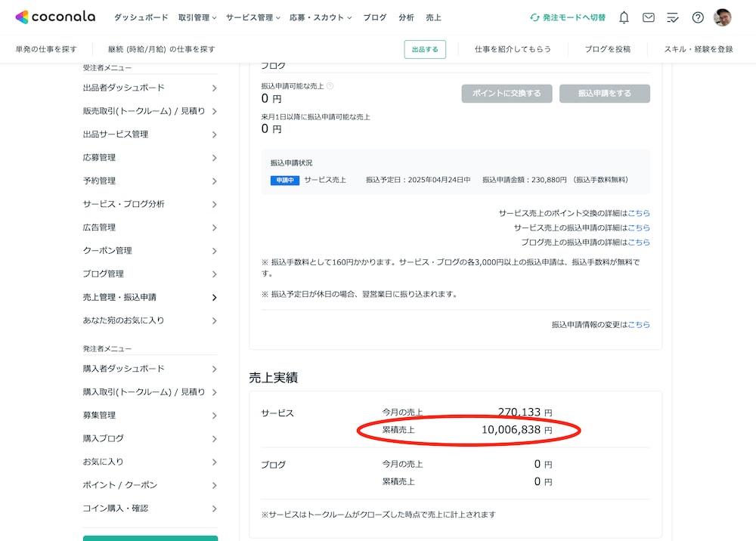Open the mail messages icon
756x541 pixels.
(649, 18)
